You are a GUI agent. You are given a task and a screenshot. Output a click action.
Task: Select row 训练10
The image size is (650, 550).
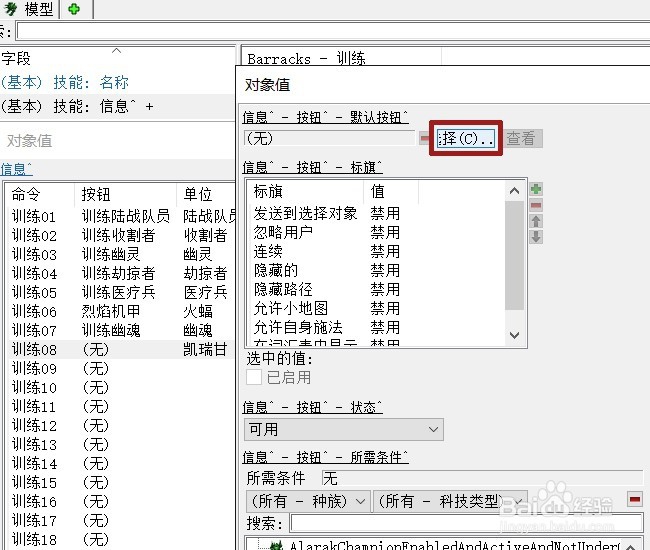click(122, 388)
